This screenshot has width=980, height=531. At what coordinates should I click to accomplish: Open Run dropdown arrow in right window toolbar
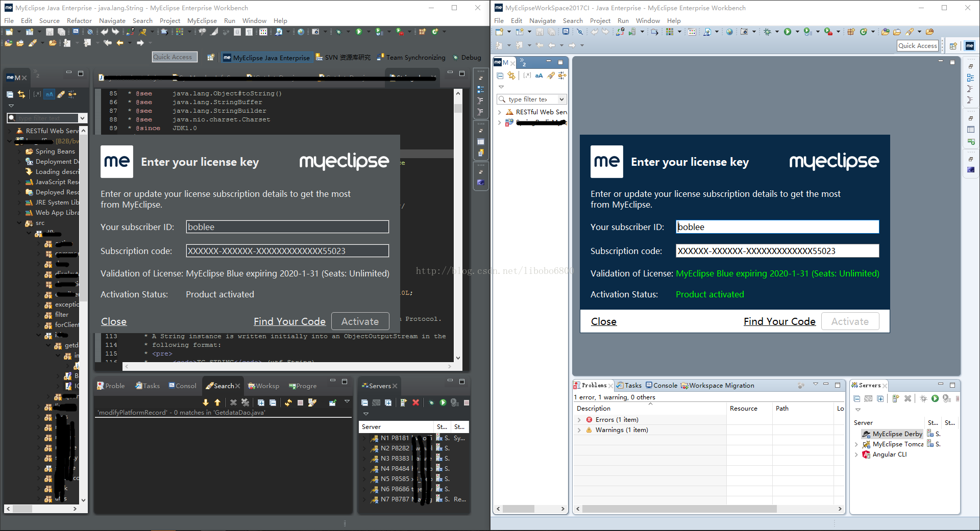pyautogui.click(x=797, y=32)
